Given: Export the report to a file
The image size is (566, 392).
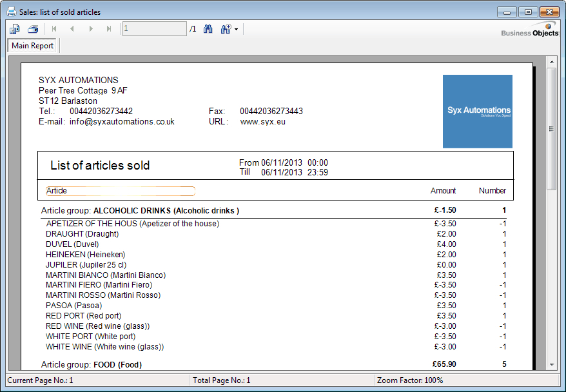Looking at the screenshot, I should (14, 28).
